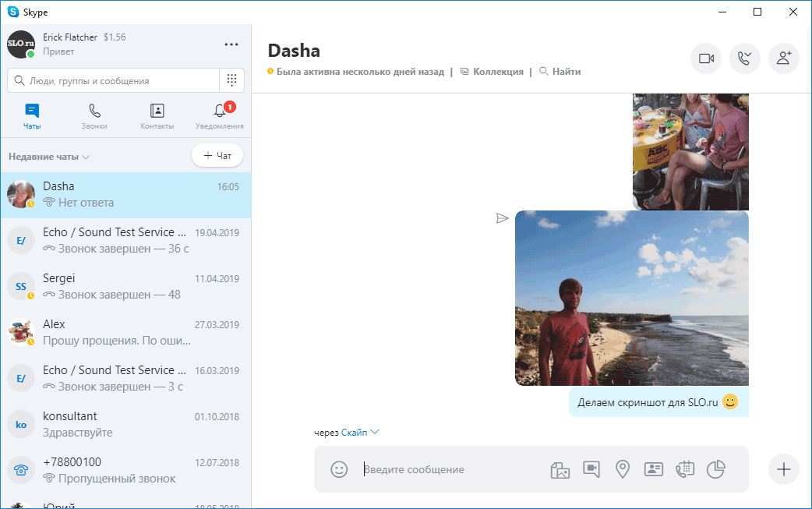812x509 pixels.
Task: Start an audio call with Dasha
Action: pyautogui.click(x=745, y=58)
